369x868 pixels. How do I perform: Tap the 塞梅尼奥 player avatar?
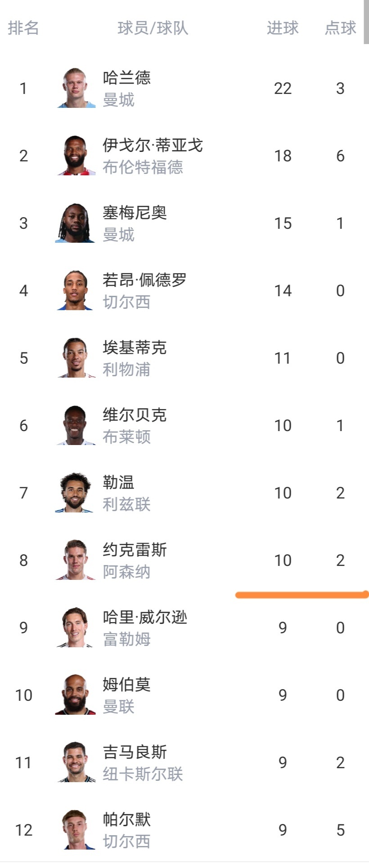click(76, 223)
